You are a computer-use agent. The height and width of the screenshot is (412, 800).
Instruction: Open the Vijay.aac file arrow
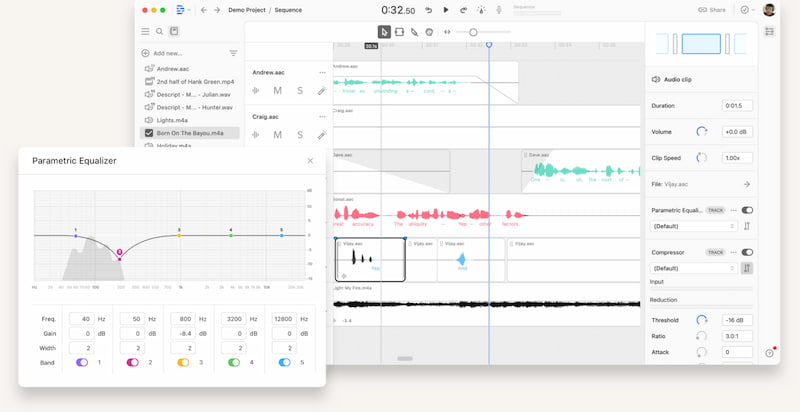click(746, 184)
